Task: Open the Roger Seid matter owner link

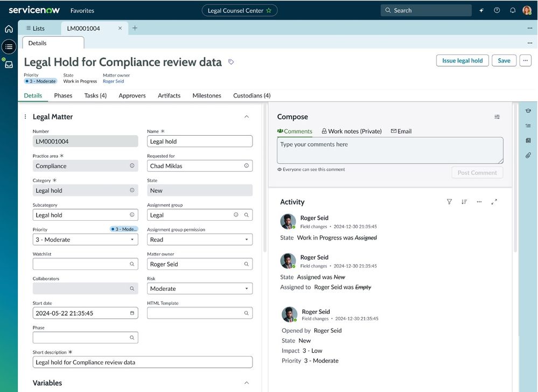Action: point(113,81)
